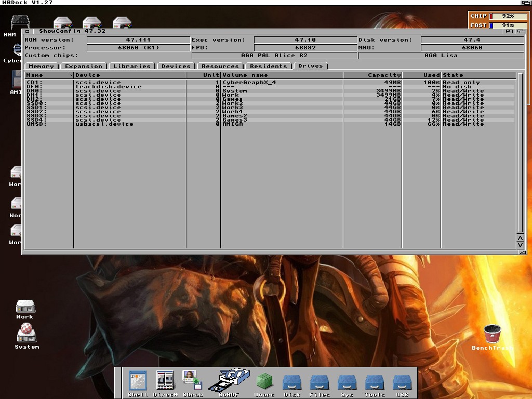532x399 pixels.
Task: Open the Disk drawer in the dock
Action: 292,385
